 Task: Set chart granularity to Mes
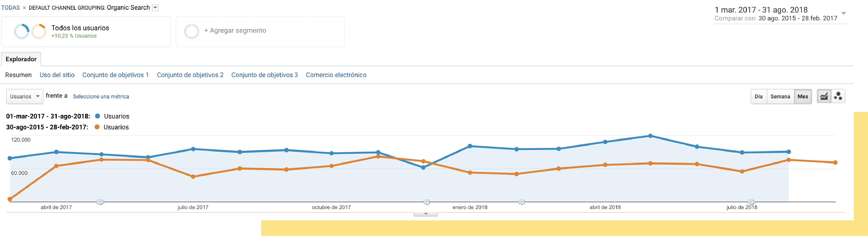pyautogui.click(x=803, y=96)
